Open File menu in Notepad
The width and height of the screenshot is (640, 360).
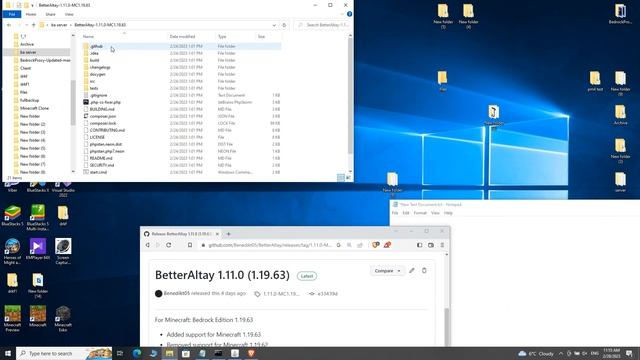click(395, 213)
